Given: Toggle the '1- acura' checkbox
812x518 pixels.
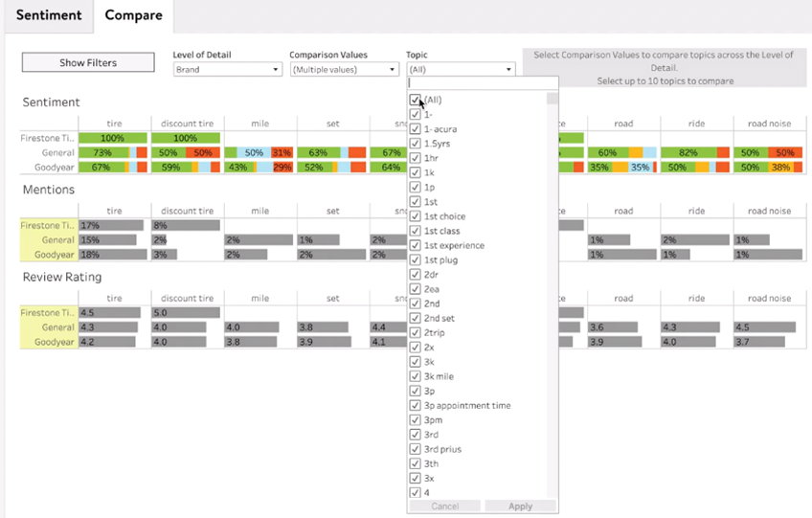Looking at the screenshot, I should pos(415,128).
